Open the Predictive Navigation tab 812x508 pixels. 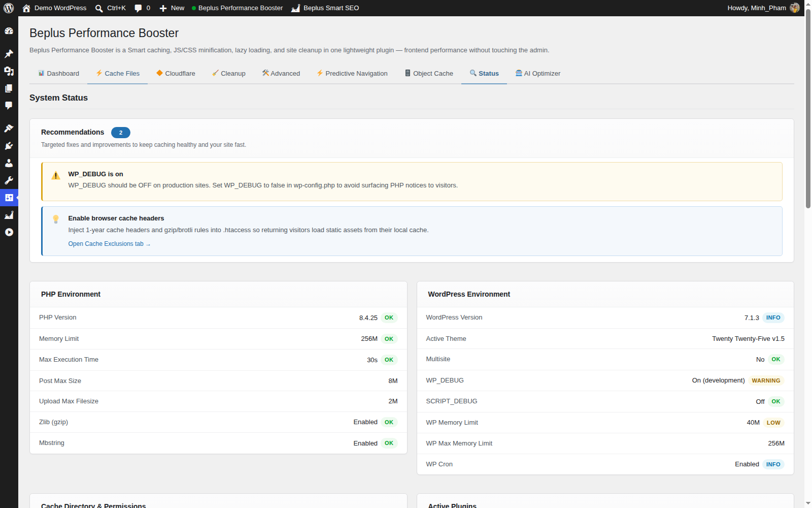click(x=352, y=74)
